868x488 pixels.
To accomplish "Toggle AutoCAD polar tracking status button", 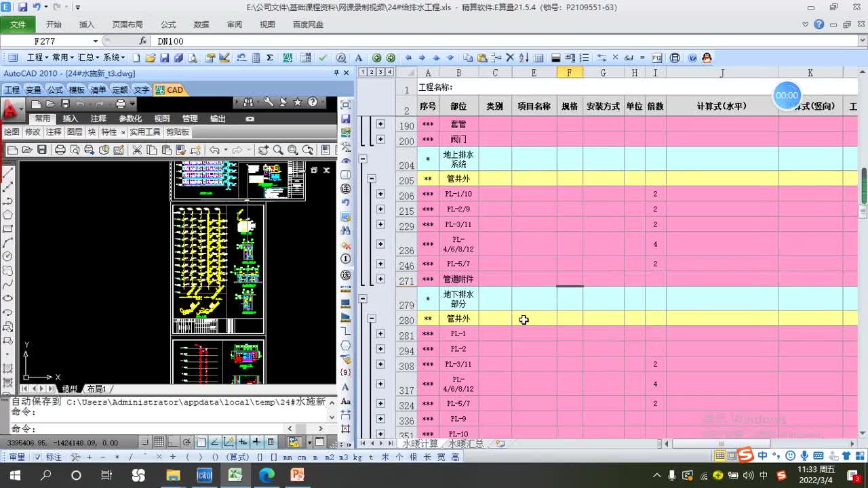I will (x=188, y=442).
